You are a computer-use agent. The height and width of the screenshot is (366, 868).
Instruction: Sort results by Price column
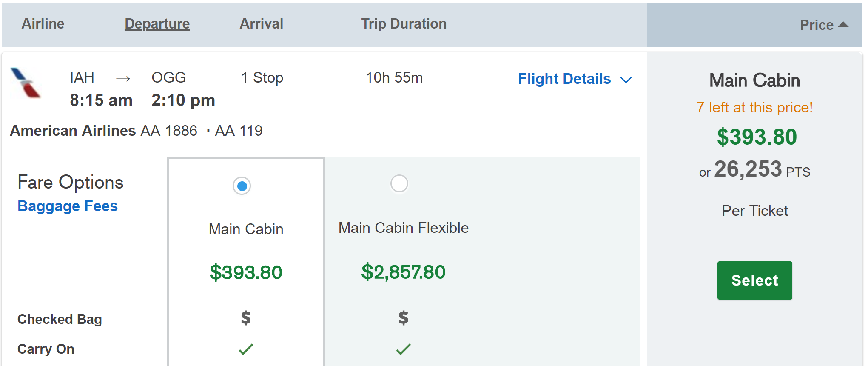817,25
